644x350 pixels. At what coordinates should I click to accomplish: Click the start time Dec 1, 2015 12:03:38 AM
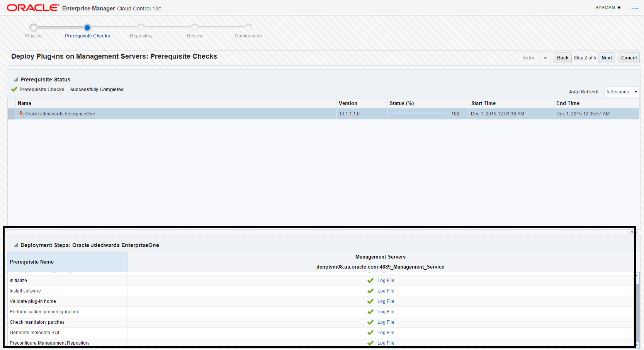pos(498,114)
